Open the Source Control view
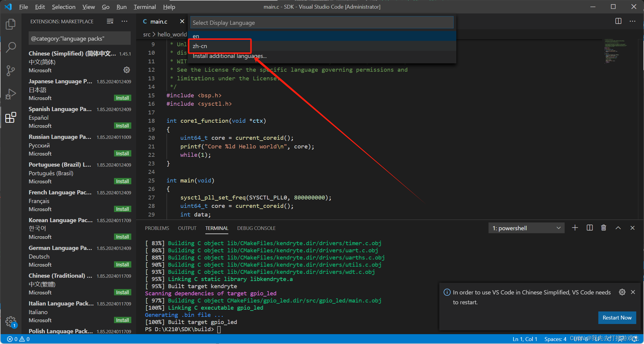 [x=11, y=71]
